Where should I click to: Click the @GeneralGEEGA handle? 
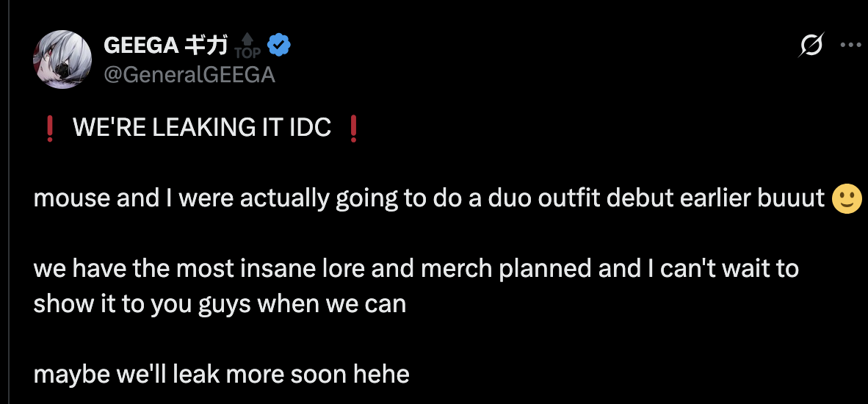(x=189, y=74)
